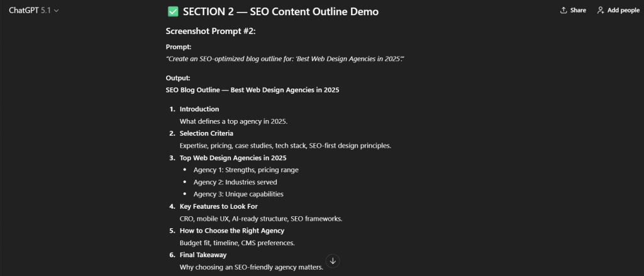Click the 'SEO Blog Outline' bold title line

tap(252, 90)
